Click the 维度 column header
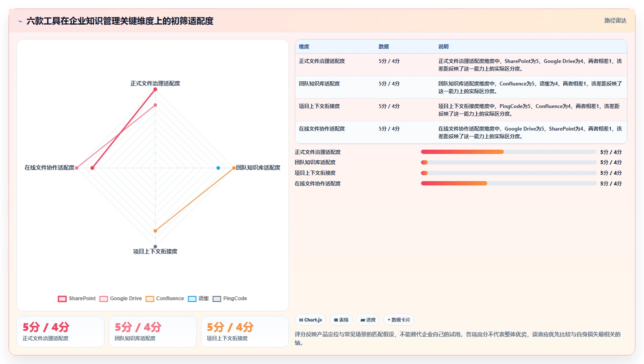Image resolution: width=644 pixels, height=364 pixels. pos(304,47)
